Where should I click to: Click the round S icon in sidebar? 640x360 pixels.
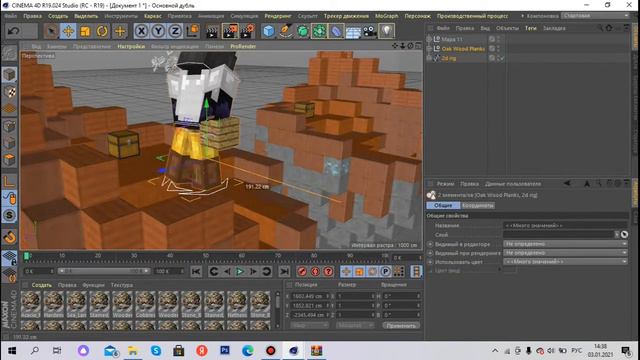[x=9, y=215]
